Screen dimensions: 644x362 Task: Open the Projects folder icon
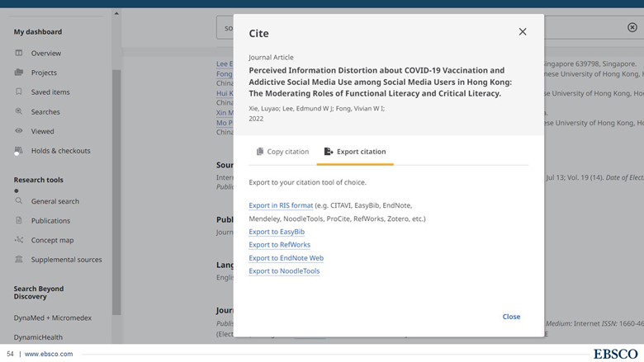(19, 73)
